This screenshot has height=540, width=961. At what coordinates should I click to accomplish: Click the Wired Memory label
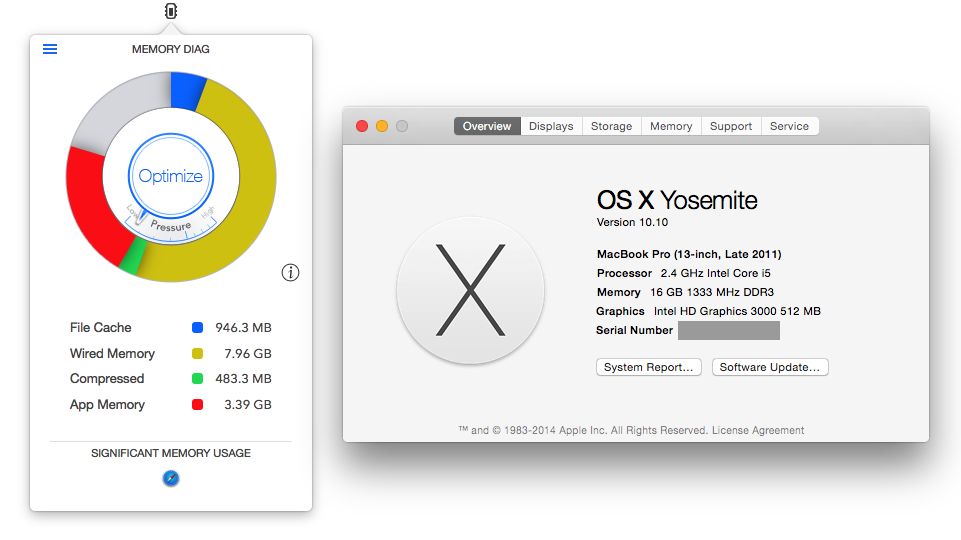point(112,354)
